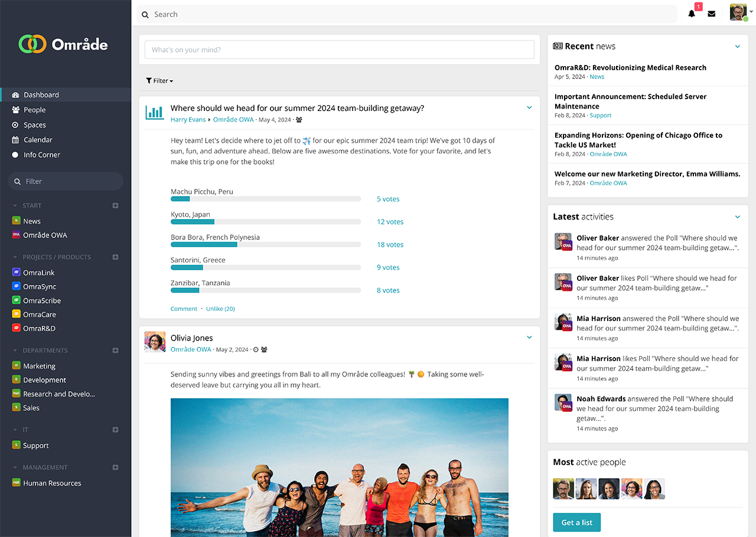Click the Get a list button

point(576,522)
